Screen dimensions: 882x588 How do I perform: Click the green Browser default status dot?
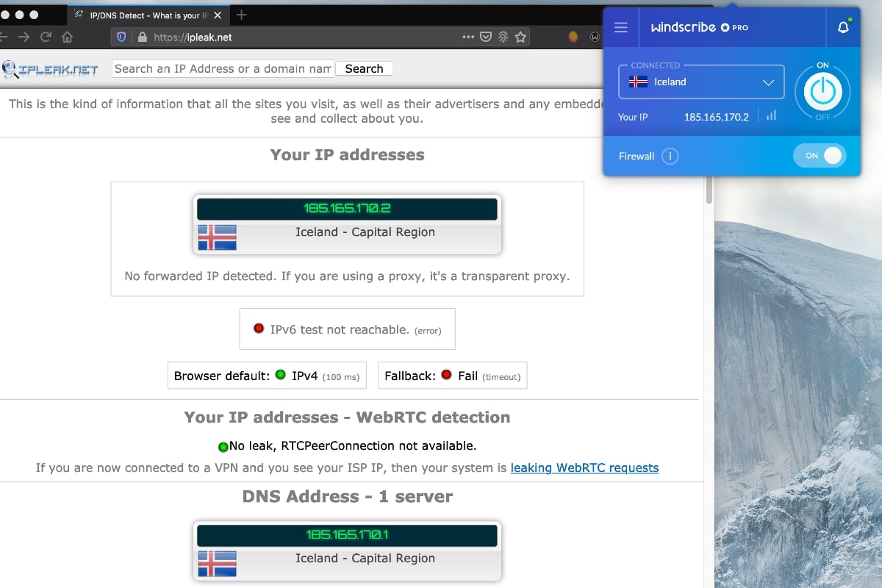280,375
